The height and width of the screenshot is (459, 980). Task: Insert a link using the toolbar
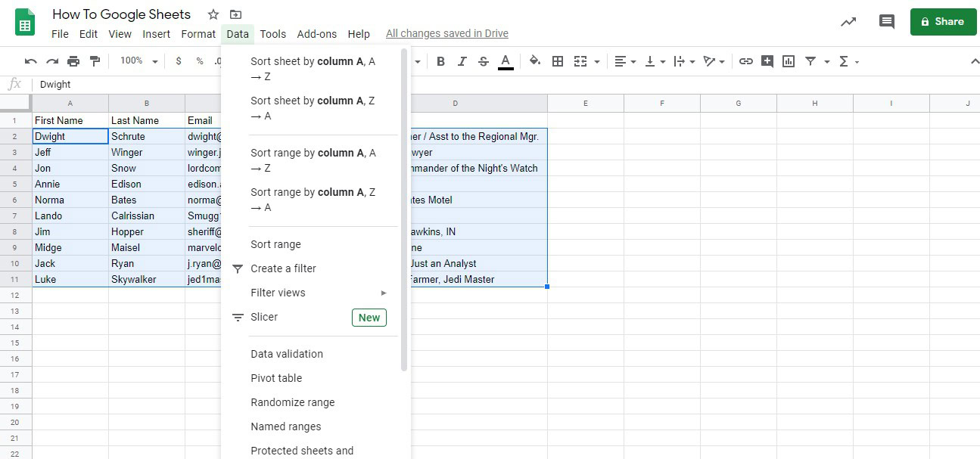point(746,61)
